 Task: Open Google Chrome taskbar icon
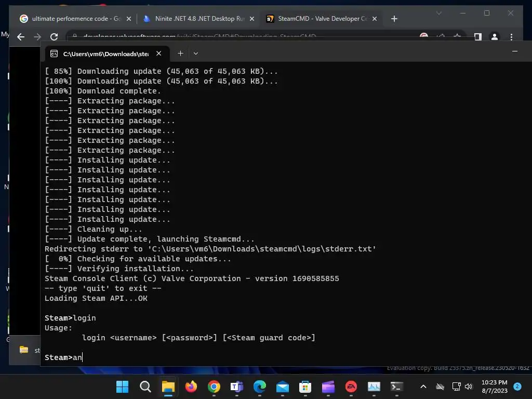pyautogui.click(x=214, y=387)
